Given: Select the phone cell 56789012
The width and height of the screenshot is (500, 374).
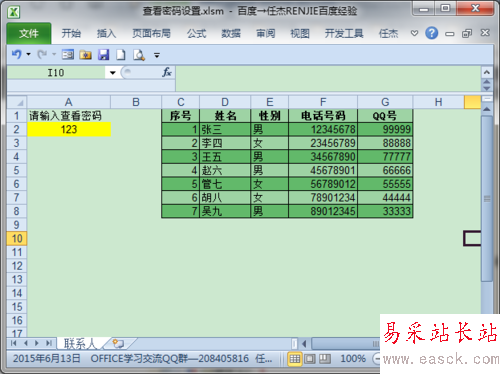Looking at the screenshot, I should tap(323, 184).
